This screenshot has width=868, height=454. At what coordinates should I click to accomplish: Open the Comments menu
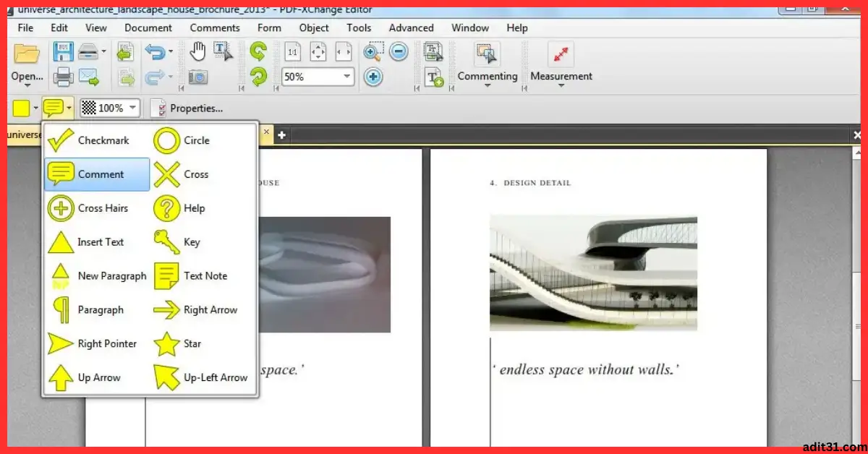[x=215, y=27]
